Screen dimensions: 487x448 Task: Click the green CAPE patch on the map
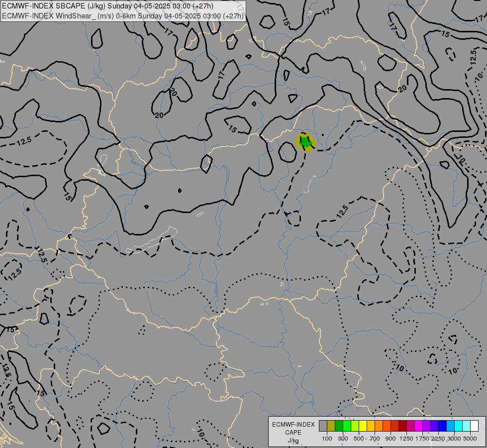point(306,143)
